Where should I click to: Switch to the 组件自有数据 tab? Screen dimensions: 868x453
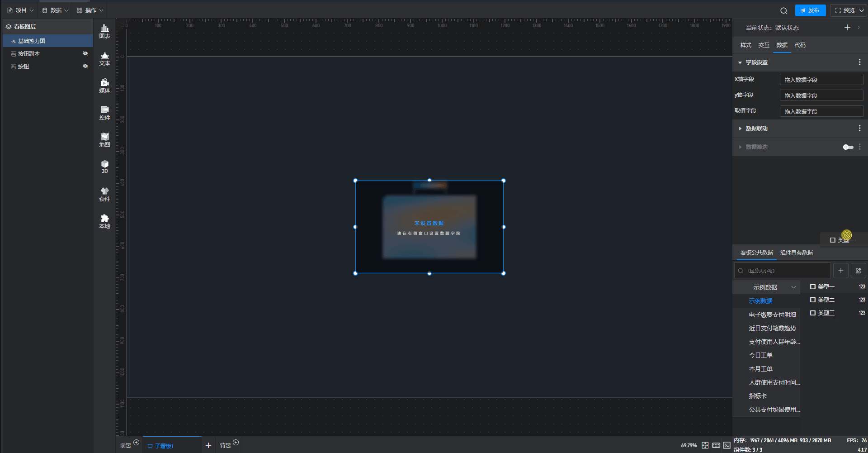click(796, 253)
